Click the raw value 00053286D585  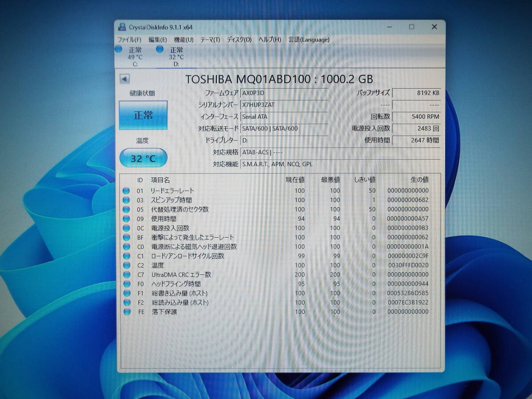[408, 293]
